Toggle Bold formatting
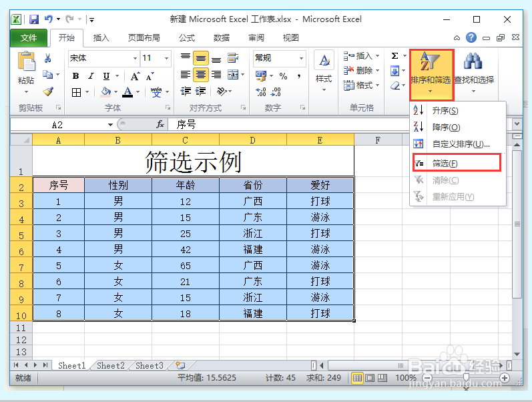 pyautogui.click(x=75, y=76)
